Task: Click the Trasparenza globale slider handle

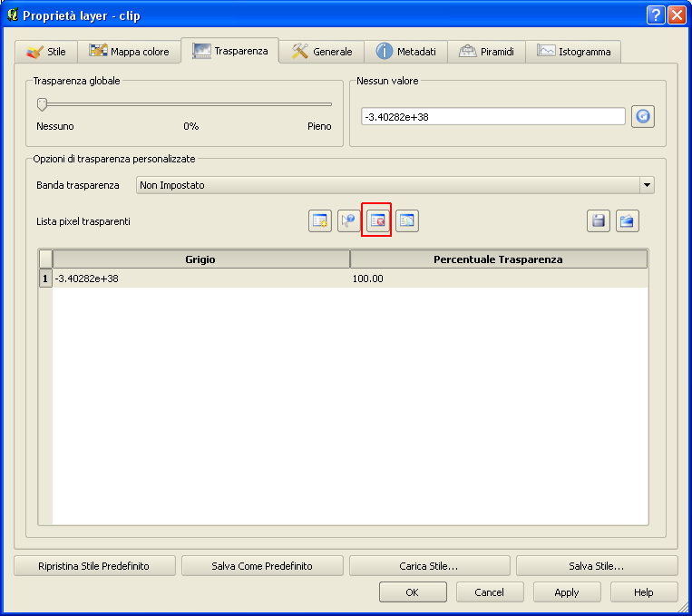Action: (x=42, y=104)
